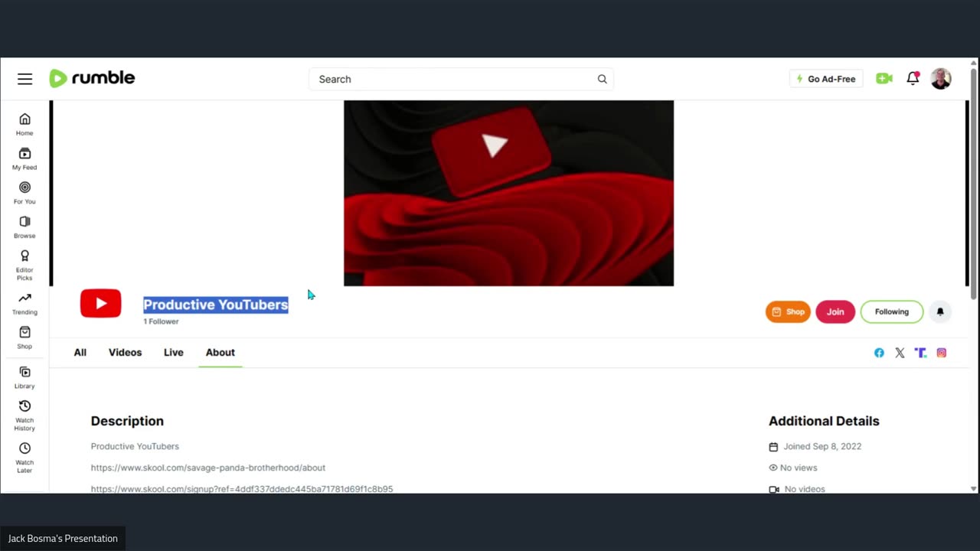
Task: Switch to the Live tab
Action: tap(173, 352)
